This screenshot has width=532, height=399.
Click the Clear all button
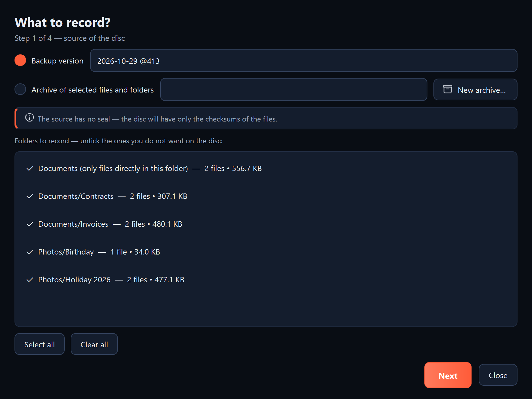pos(94,344)
